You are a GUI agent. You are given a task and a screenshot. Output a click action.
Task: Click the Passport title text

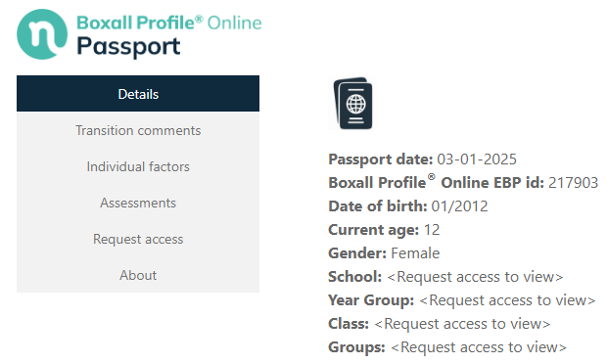click(128, 47)
